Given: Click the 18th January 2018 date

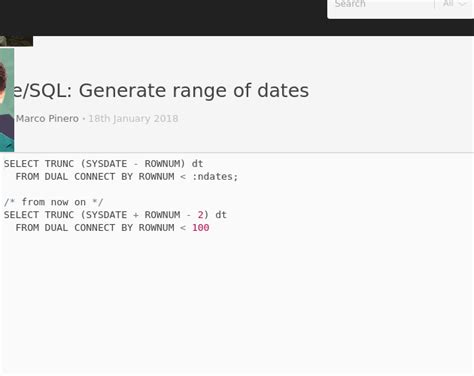Looking at the screenshot, I should click(133, 118).
